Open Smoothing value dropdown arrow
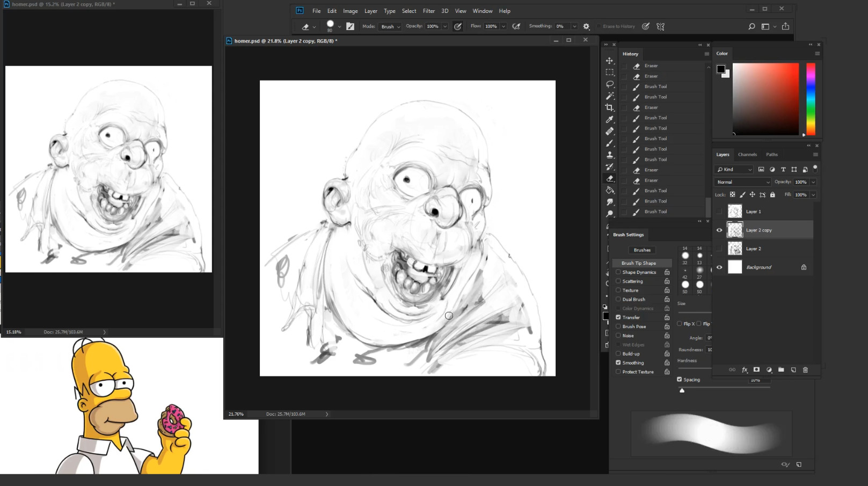The image size is (868, 486). pos(574,26)
